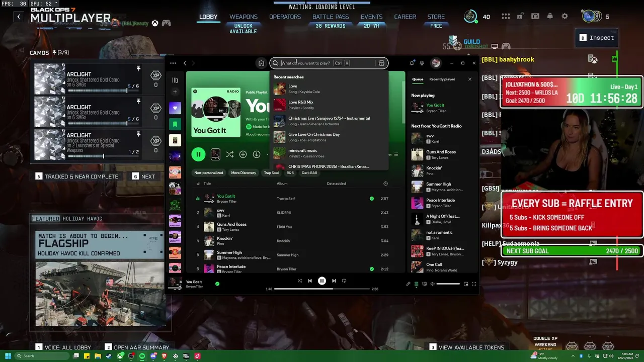Toggle queue icon in player bar
Image resolution: width=644 pixels, height=362 pixels.
(x=416, y=284)
